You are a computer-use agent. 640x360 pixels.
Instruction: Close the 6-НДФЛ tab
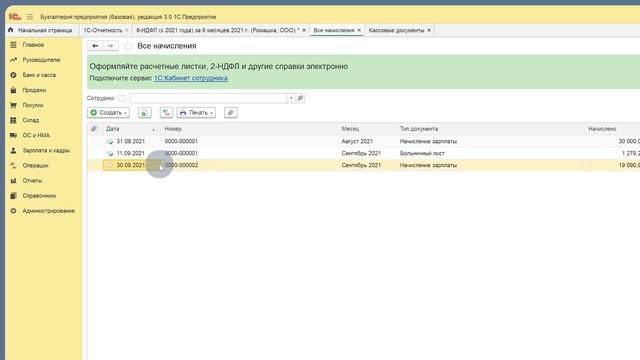coord(304,30)
